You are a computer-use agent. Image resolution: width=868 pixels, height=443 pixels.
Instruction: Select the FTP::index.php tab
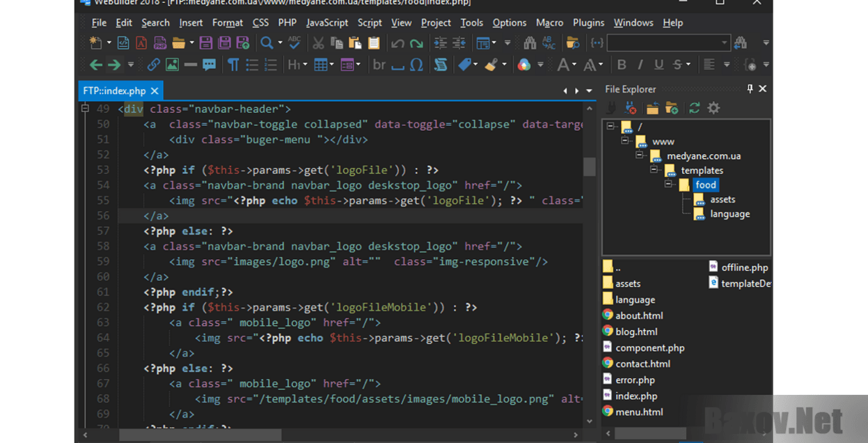[114, 91]
